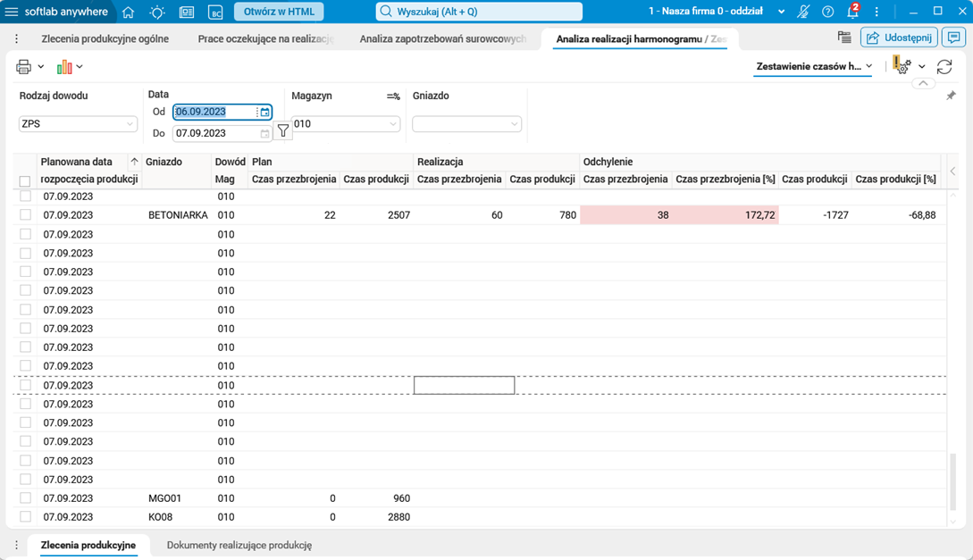Toggle the select-all header checkbox

25,181
